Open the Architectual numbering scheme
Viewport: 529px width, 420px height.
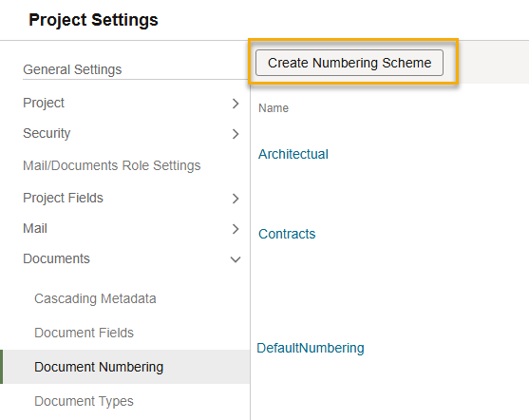(x=293, y=154)
